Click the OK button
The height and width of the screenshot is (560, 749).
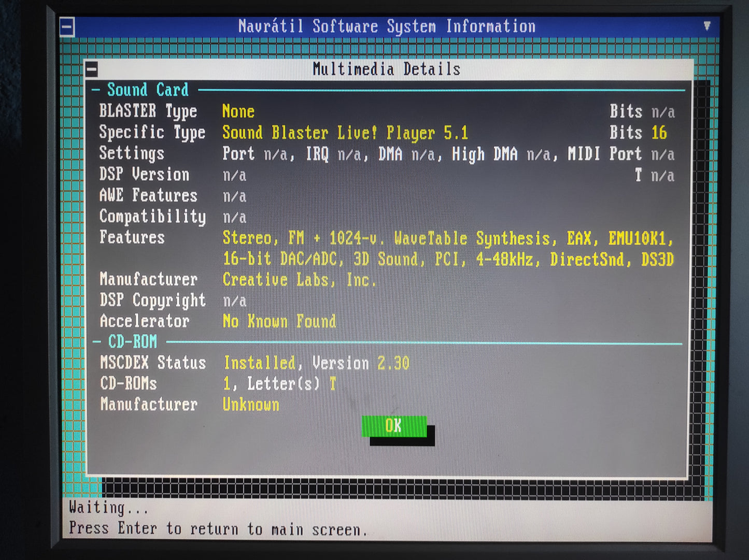pyautogui.click(x=394, y=426)
